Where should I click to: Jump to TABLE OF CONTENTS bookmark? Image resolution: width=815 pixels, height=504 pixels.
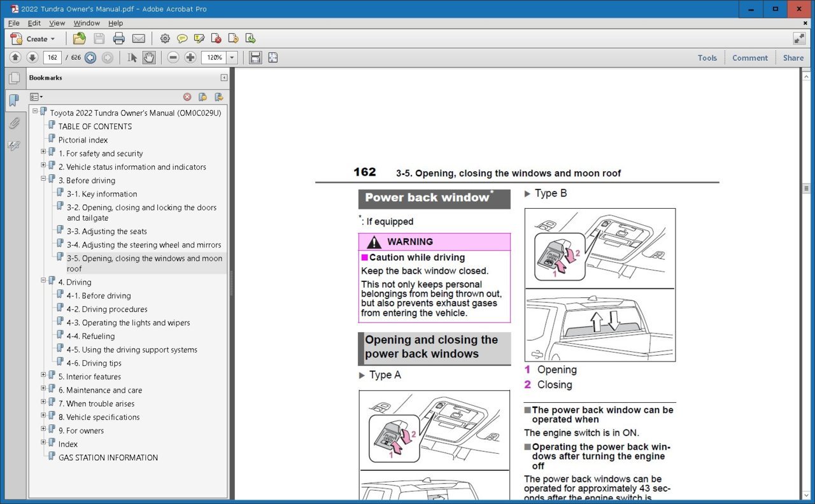click(x=95, y=127)
